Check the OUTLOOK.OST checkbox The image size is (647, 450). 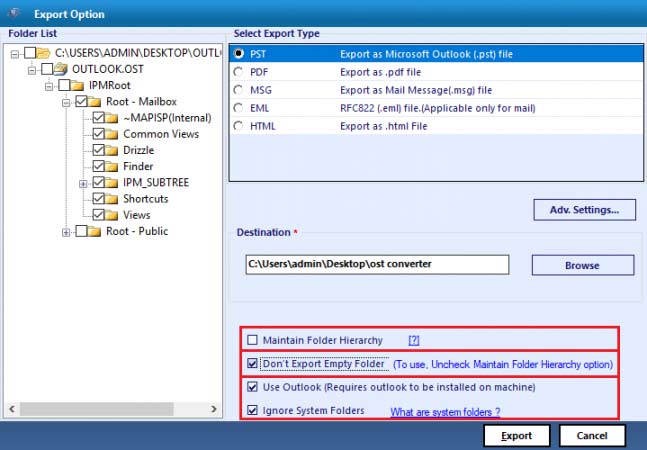[x=47, y=69]
